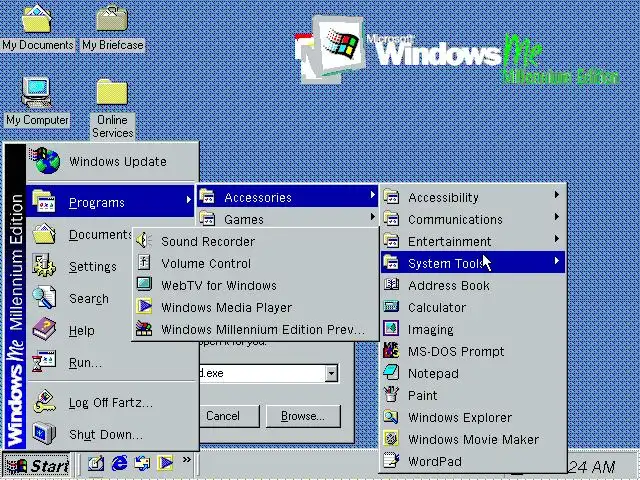Image resolution: width=640 pixels, height=480 pixels.
Task: Click Browse... in the Run dialog
Action: click(x=303, y=416)
